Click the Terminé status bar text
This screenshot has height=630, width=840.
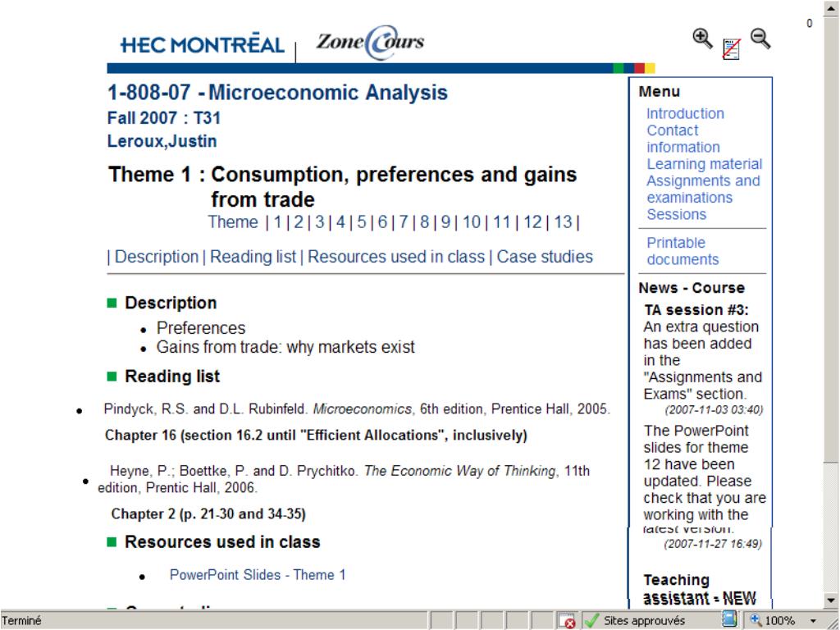pos(21,621)
